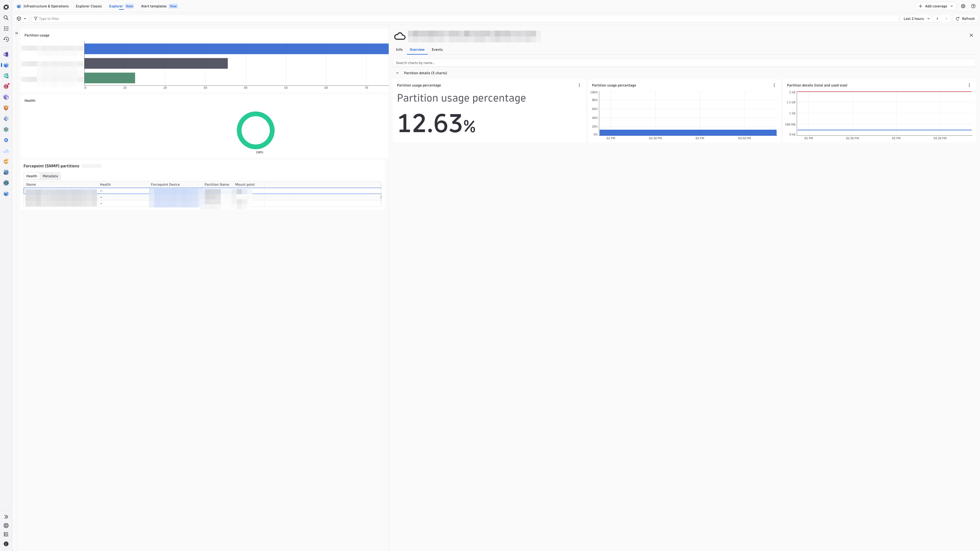Open the Explorer New tab
Image resolution: width=980 pixels, height=551 pixels.
click(x=121, y=6)
